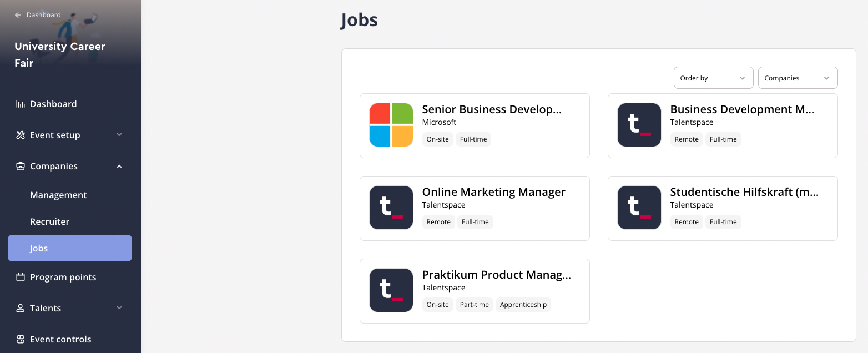
Task: Click the Apprenticeship tag on the Praktikum card
Action: [523, 305]
